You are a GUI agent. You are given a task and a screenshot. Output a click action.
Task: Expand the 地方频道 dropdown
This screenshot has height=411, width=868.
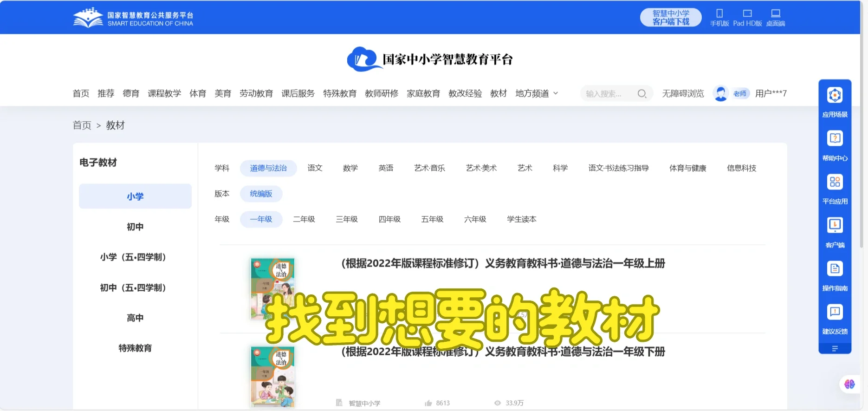(537, 94)
